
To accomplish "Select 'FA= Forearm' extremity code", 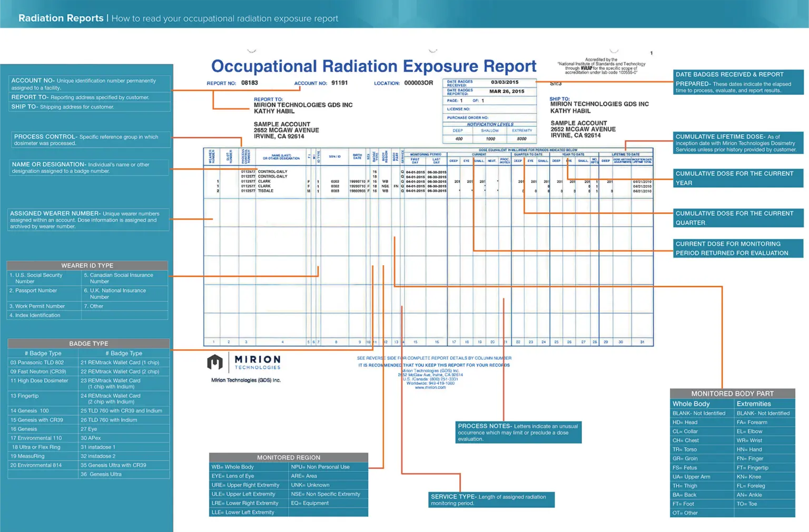I will pyautogui.click(x=764, y=422).
